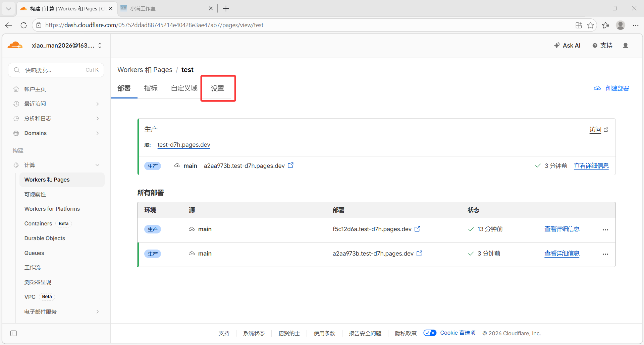Screen dimensions: 644x345
Task: Click the Cloudflare logo icon
Action: tap(15, 45)
